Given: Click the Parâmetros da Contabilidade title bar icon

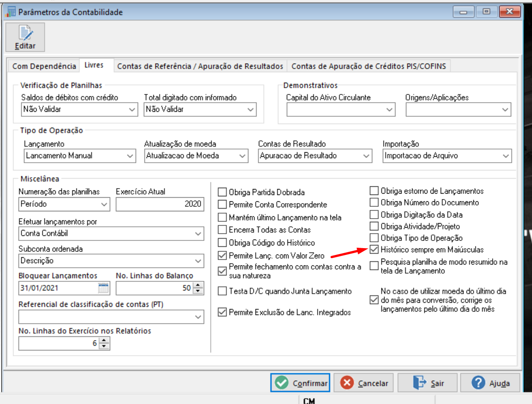Looking at the screenshot, I should pos(11,12).
